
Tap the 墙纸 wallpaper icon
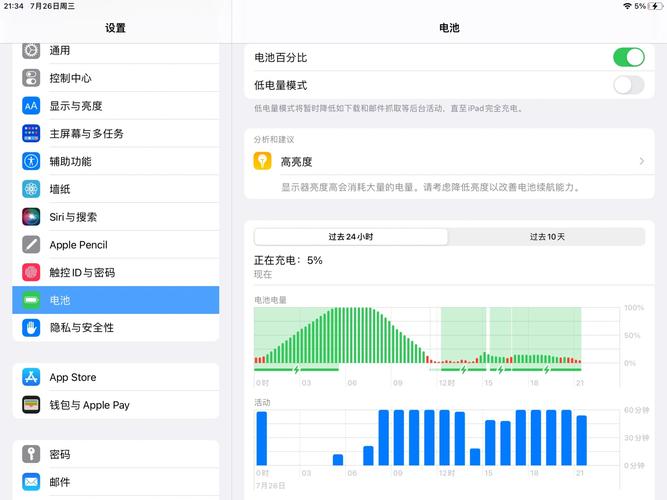[x=31, y=189]
